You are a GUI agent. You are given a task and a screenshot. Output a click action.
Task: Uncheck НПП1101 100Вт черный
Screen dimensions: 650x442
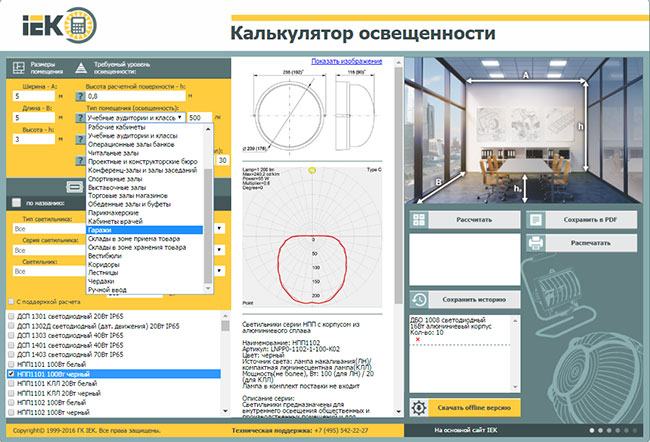(11, 374)
